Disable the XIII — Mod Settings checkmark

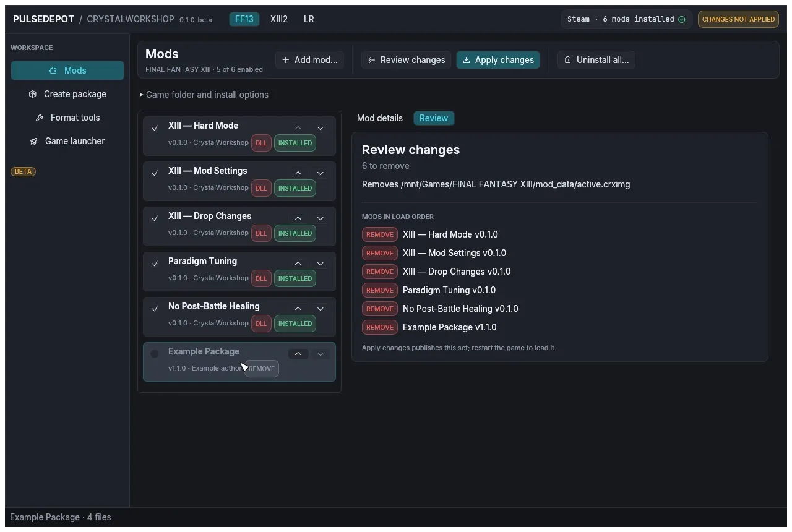pyautogui.click(x=155, y=173)
